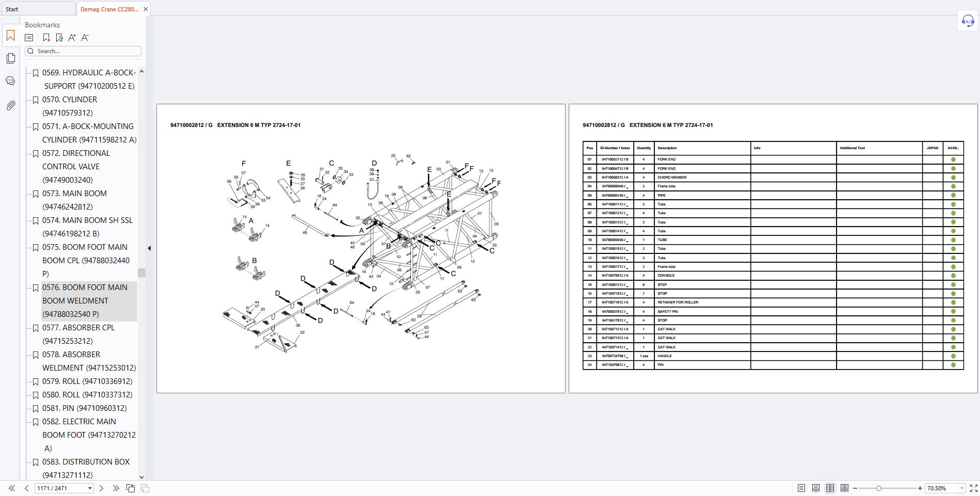
Task: Switch to the Start tab
Action: coord(12,9)
